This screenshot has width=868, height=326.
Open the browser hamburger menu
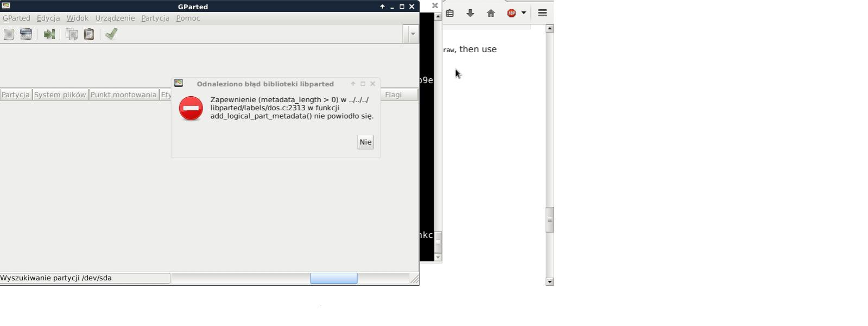(542, 13)
